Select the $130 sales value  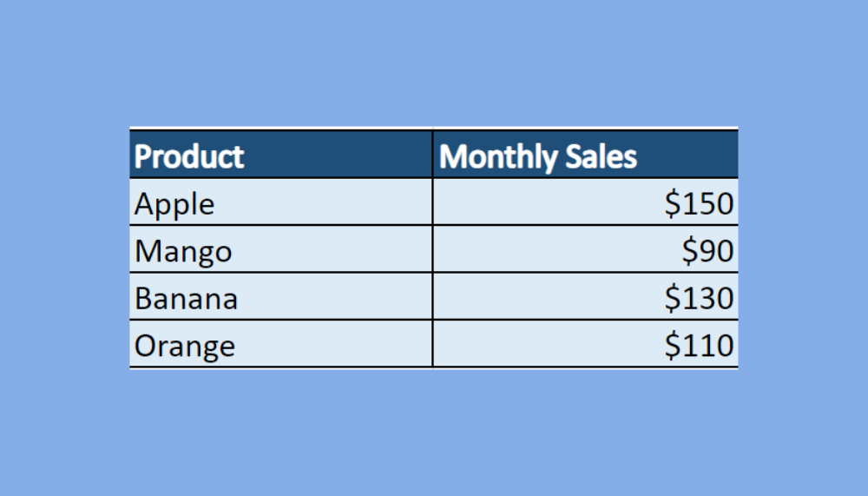click(x=700, y=299)
